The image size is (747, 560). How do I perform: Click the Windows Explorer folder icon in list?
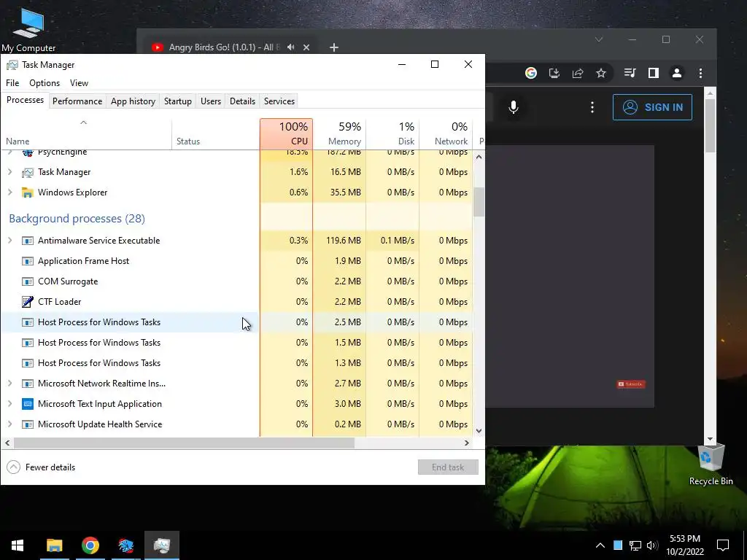click(x=28, y=192)
